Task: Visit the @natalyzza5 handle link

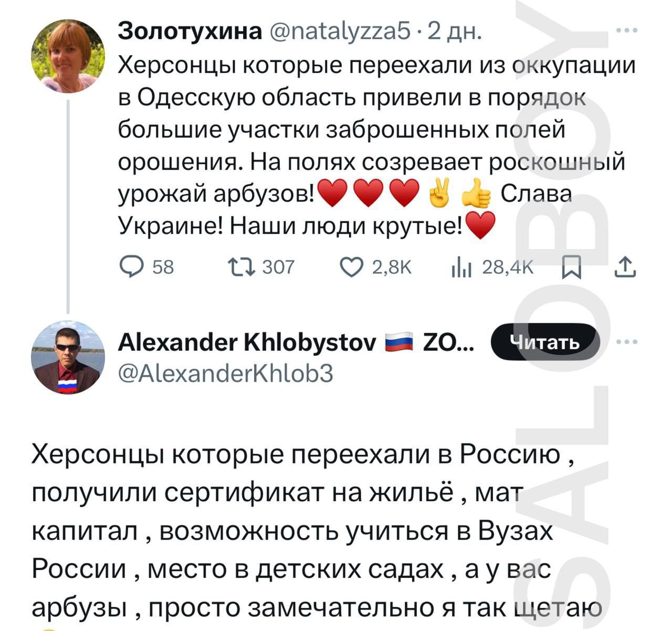Action: [339, 31]
